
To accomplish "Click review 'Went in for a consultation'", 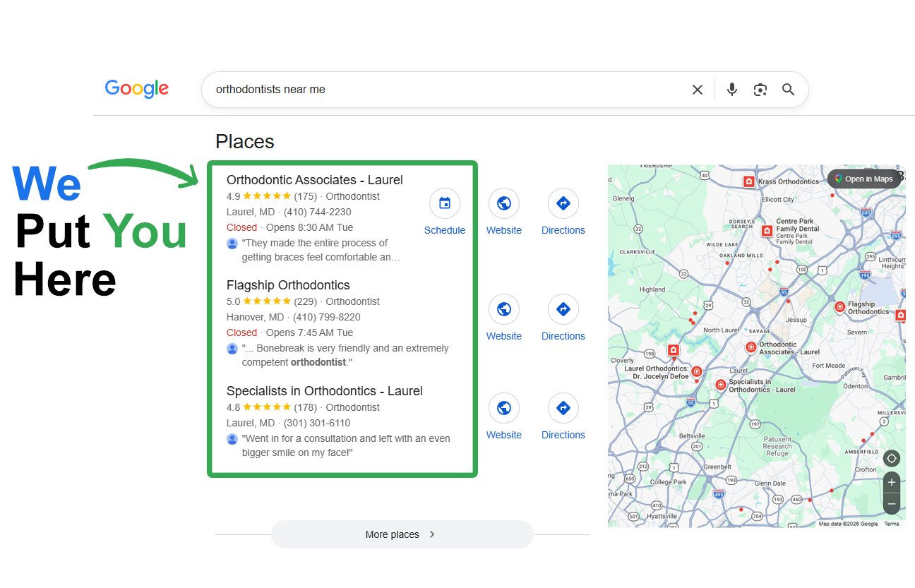I will click(x=346, y=445).
